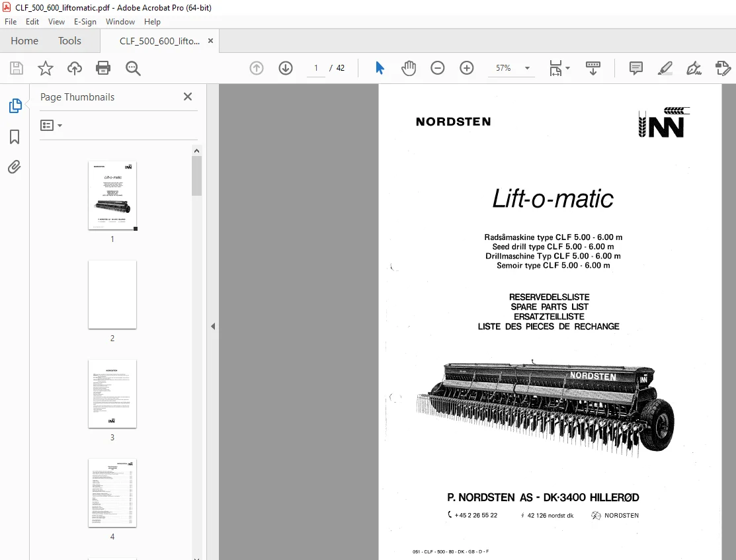Screen dimensions: 736x560
Task: Click 'Seed drill type CLF 5.00 - 6.00 m'
Action: pos(553,247)
